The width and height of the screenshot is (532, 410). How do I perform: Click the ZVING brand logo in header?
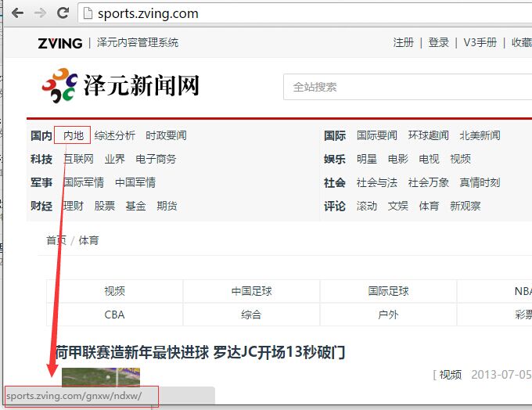(59, 43)
